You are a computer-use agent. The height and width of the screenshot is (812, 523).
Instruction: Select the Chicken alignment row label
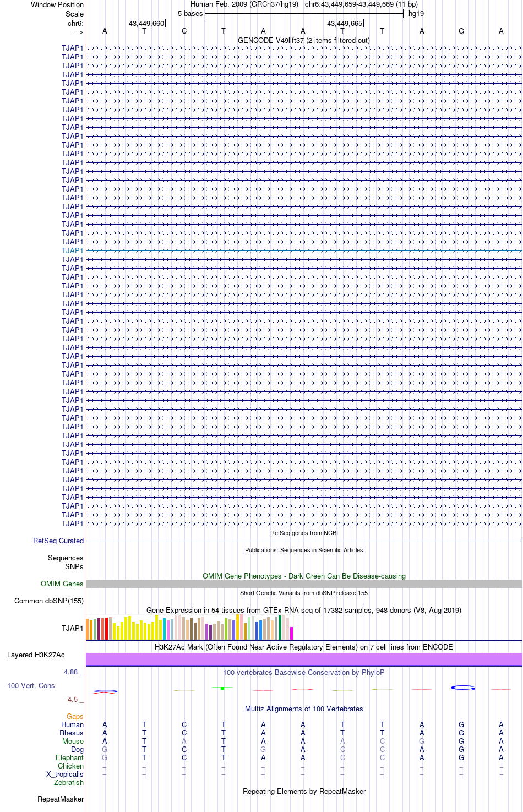point(70,766)
